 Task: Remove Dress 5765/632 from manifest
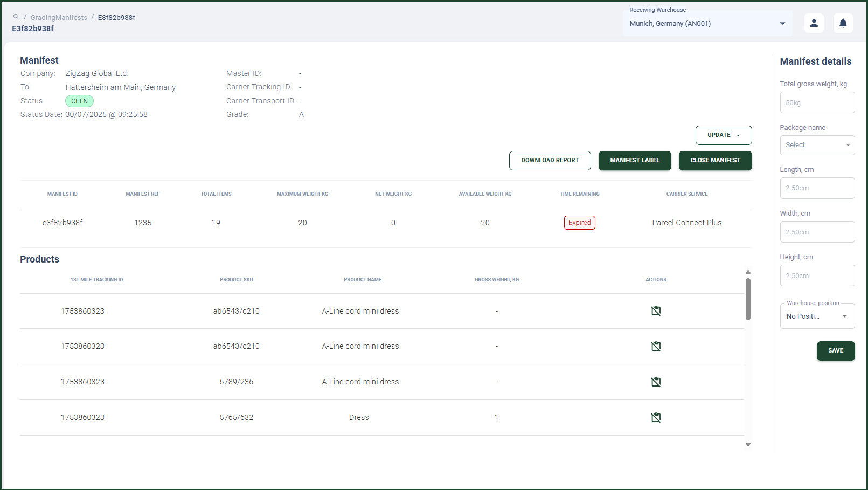[x=656, y=417]
